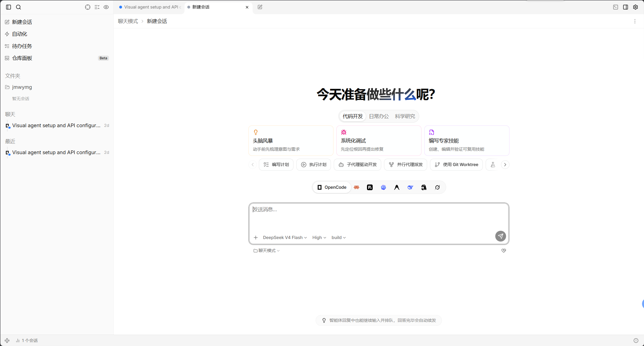The image size is (644, 346).
Task: Click 新建会话 in the left sidebar
Action: pos(57,22)
